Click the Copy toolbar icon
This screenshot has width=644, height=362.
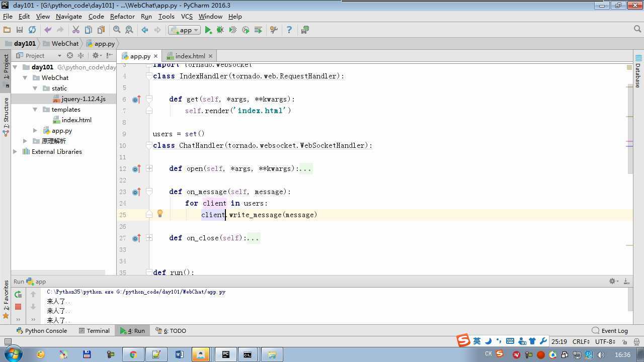pyautogui.click(x=89, y=30)
